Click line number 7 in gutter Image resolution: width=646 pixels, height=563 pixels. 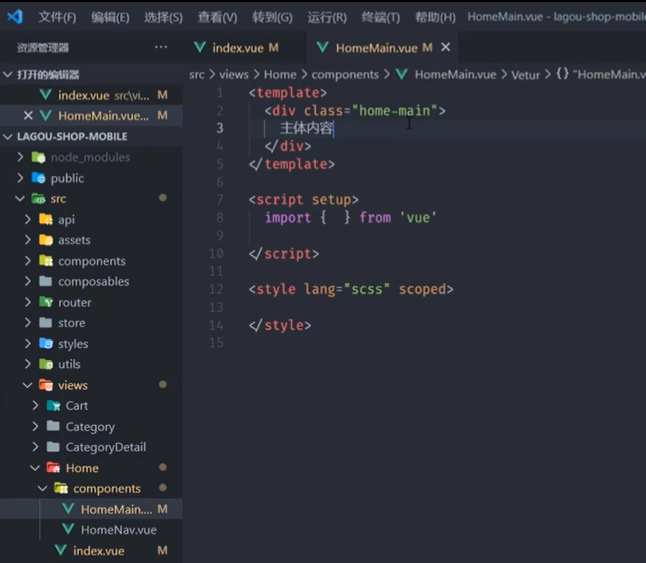(x=220, y=199)
